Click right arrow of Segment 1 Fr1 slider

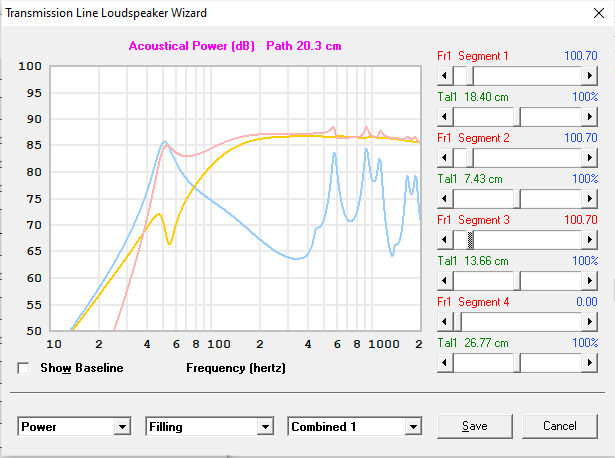coord(590,75)
